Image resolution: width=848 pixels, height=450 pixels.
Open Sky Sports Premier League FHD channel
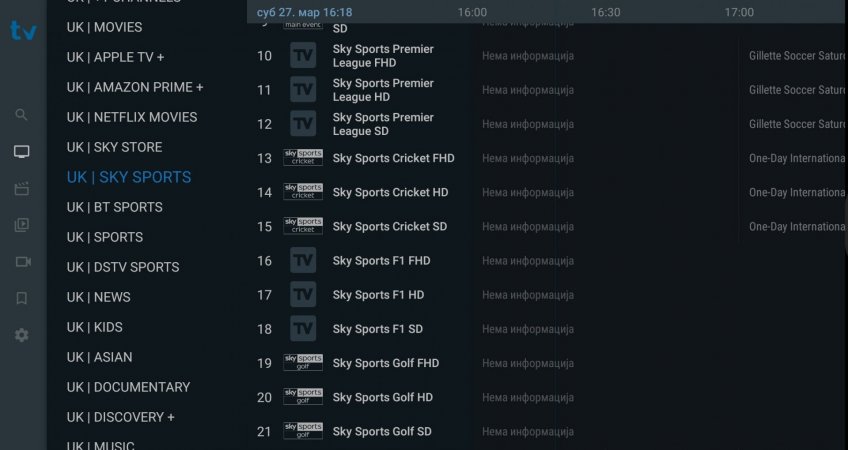(x=383, y=56)
